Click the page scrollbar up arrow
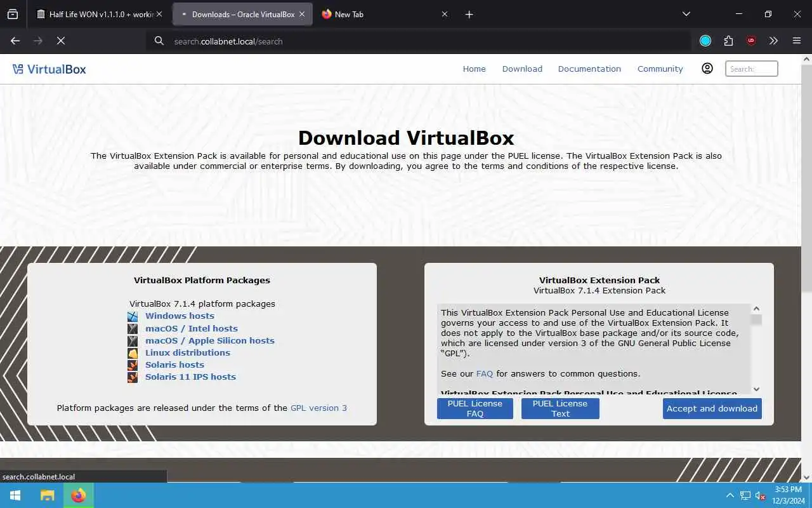 [806, 59]
